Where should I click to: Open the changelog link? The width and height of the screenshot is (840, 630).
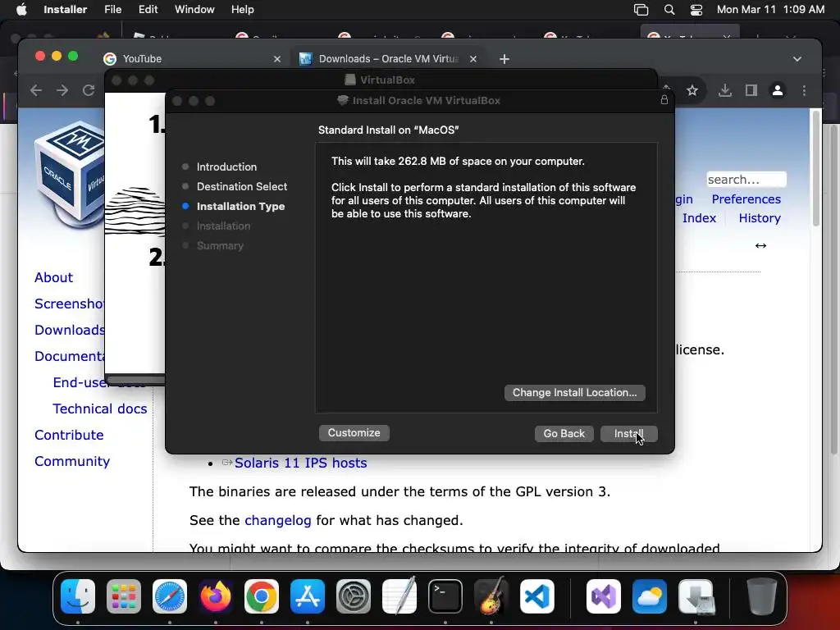pos(277,521)
